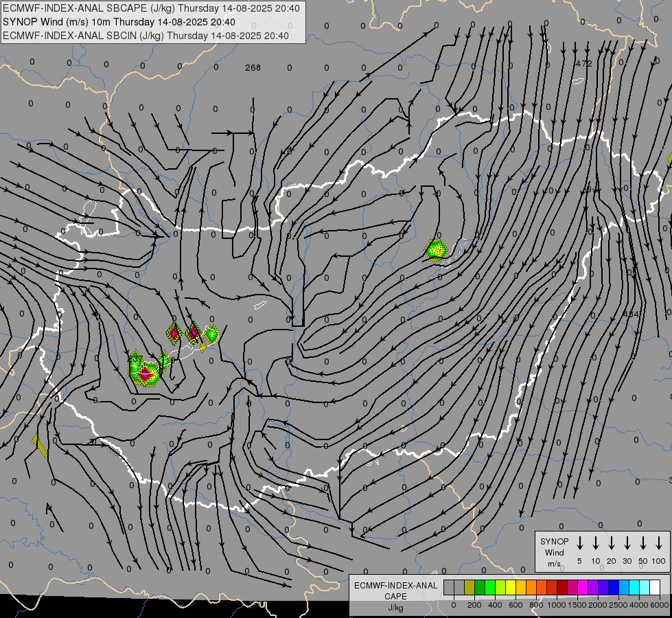
Task: Click the green CAPE patch in the northeast
Action: tap(437, 250)
